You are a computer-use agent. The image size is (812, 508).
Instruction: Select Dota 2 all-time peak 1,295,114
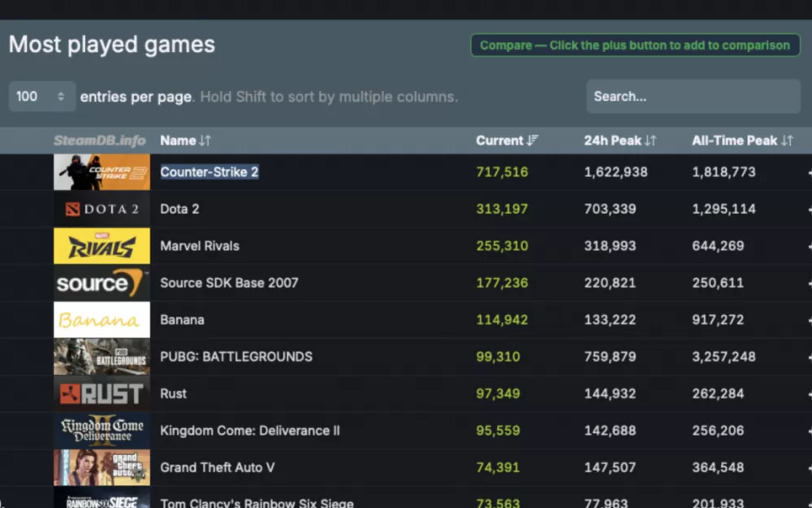[724, 209]
